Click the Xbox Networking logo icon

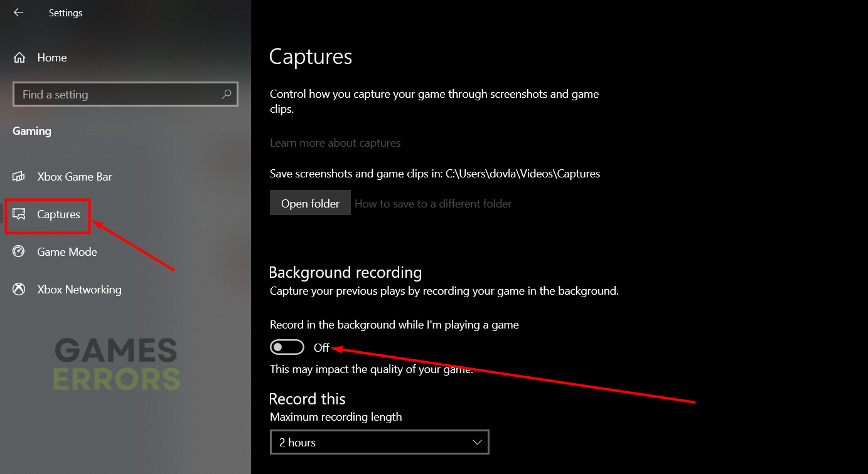click(x=19, y=290)
